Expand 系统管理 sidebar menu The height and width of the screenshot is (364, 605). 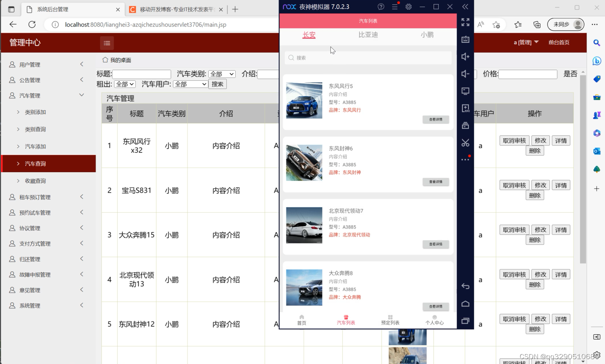tap(48, 306)
